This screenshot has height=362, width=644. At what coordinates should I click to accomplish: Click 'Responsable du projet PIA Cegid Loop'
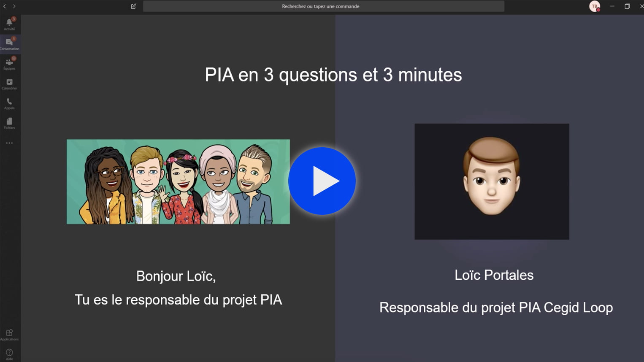[496, 307]
